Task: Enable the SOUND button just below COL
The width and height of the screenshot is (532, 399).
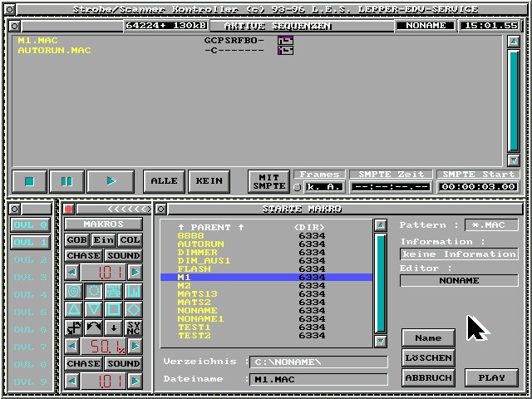Action: click(x=124, y=255)
